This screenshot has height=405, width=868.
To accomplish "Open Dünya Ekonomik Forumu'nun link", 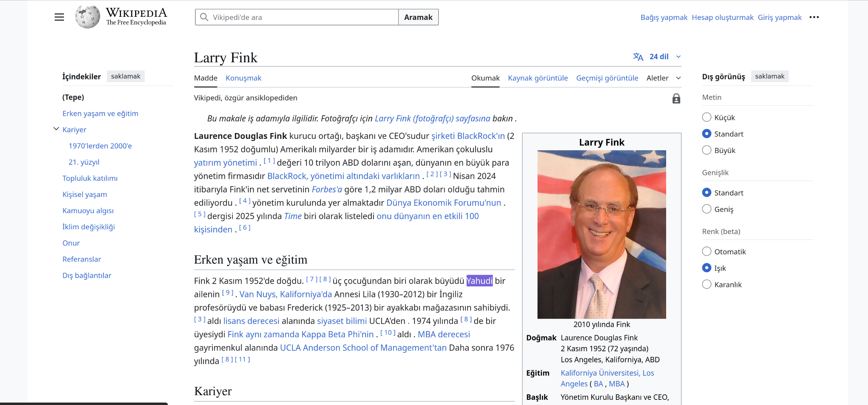I will pyautogui.click(x=444, y=203).
